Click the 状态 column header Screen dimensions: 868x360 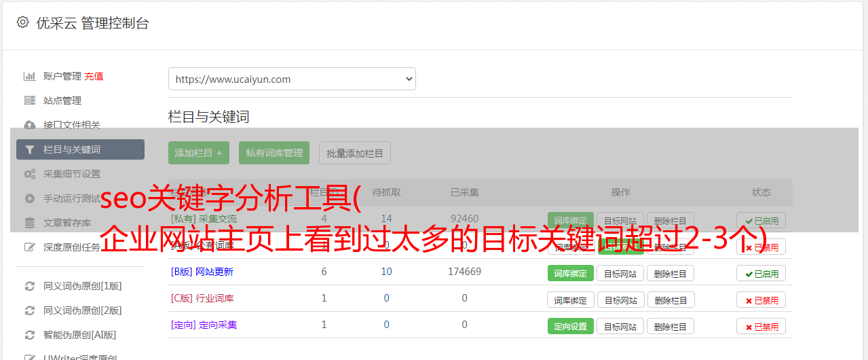click(x=761, y=192)
